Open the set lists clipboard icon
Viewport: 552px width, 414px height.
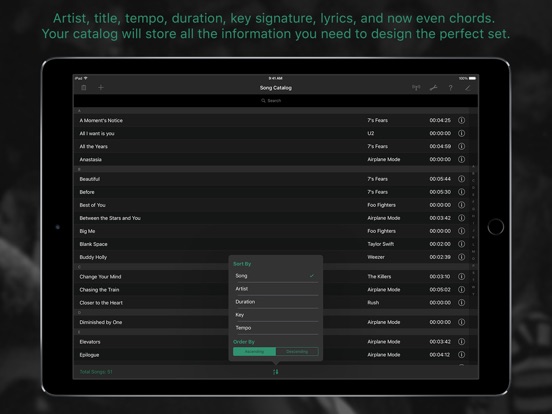(83, 88)
